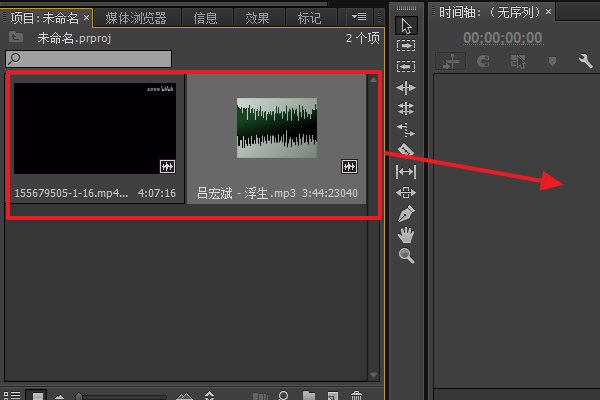This screenshot has height=400, width=600.
Task: Select the Rolling Edit tool
Action: pyautogui.click(x=406, y=109)
